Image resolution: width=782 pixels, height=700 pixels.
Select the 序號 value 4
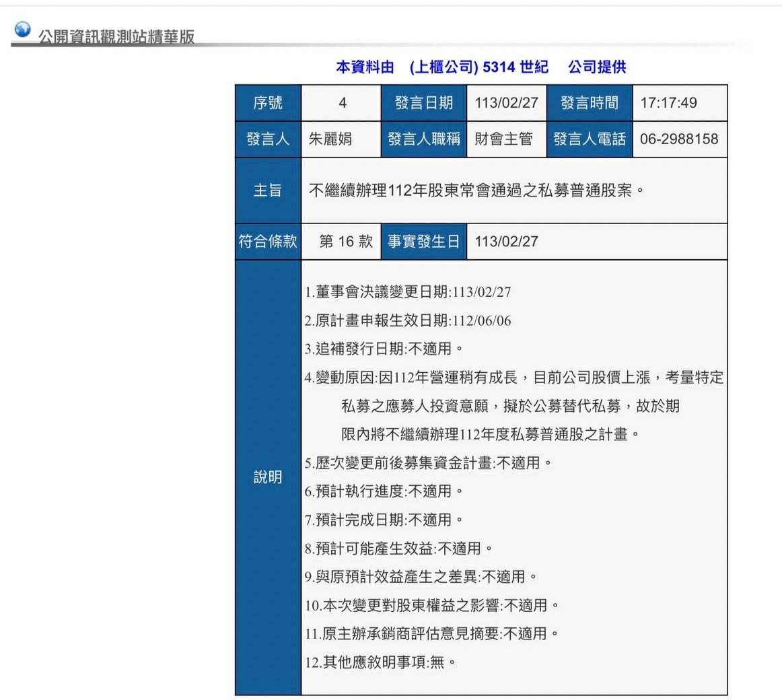(342, 103)
